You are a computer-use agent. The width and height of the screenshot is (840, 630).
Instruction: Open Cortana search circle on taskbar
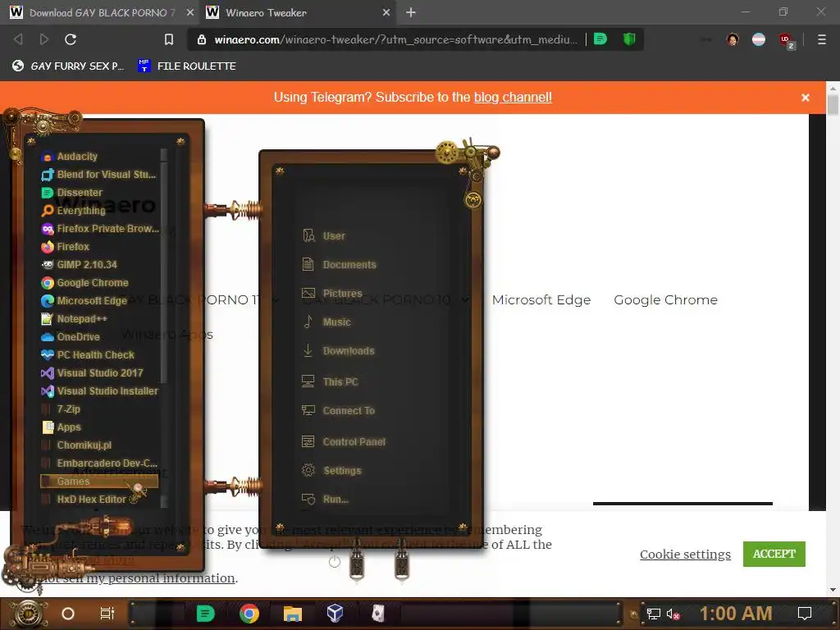68,614
